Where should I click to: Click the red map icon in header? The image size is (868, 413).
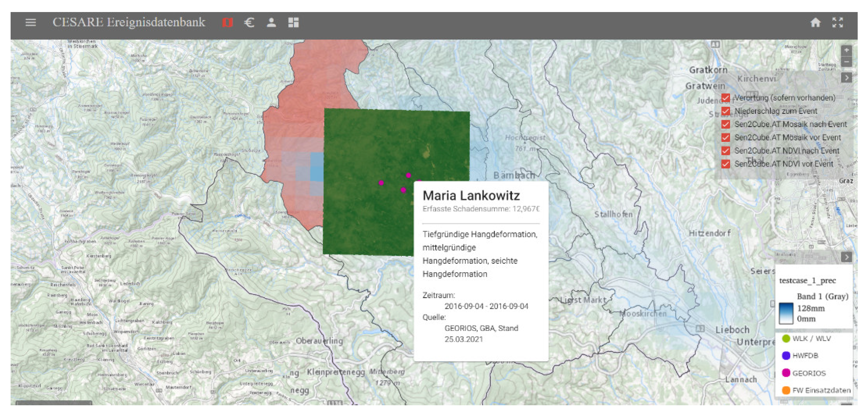click(227, 23)
